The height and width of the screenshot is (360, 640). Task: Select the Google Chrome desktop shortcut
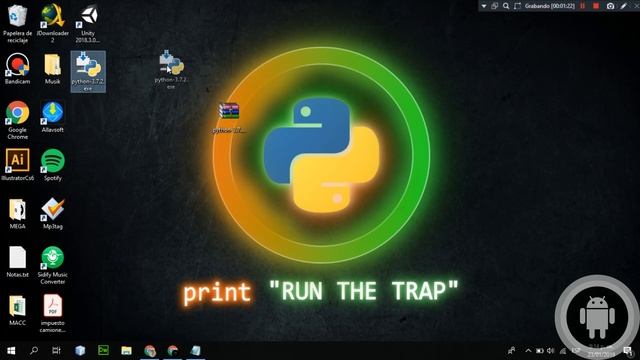(17, 120)
